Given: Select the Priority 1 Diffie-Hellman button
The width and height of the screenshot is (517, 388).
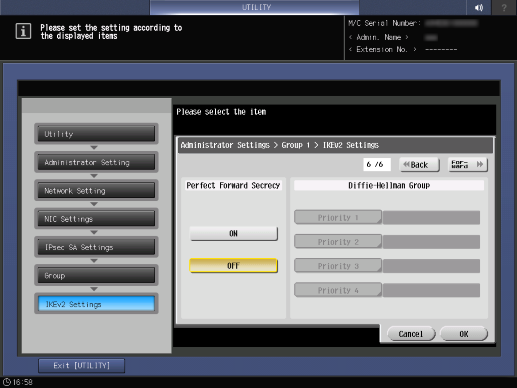Looking at the screenshot, I should [338, 217].
